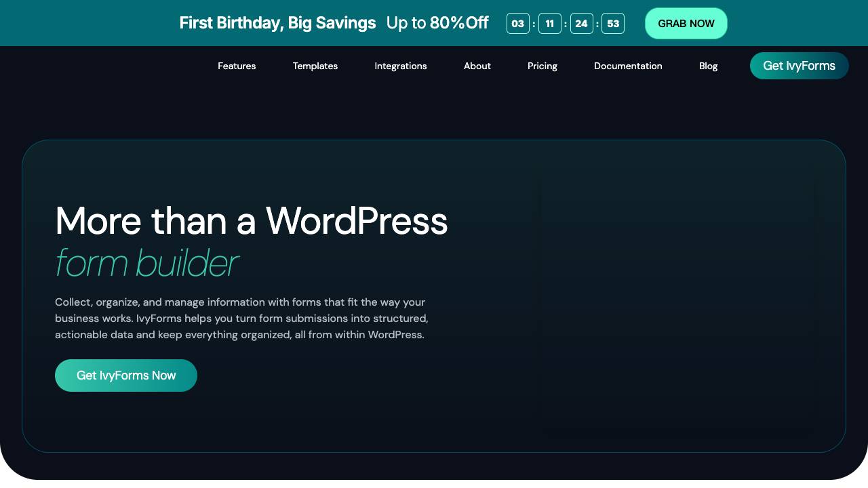Open Documentation from the navbar
Screen dimensions: 868x488
(628, 66)
